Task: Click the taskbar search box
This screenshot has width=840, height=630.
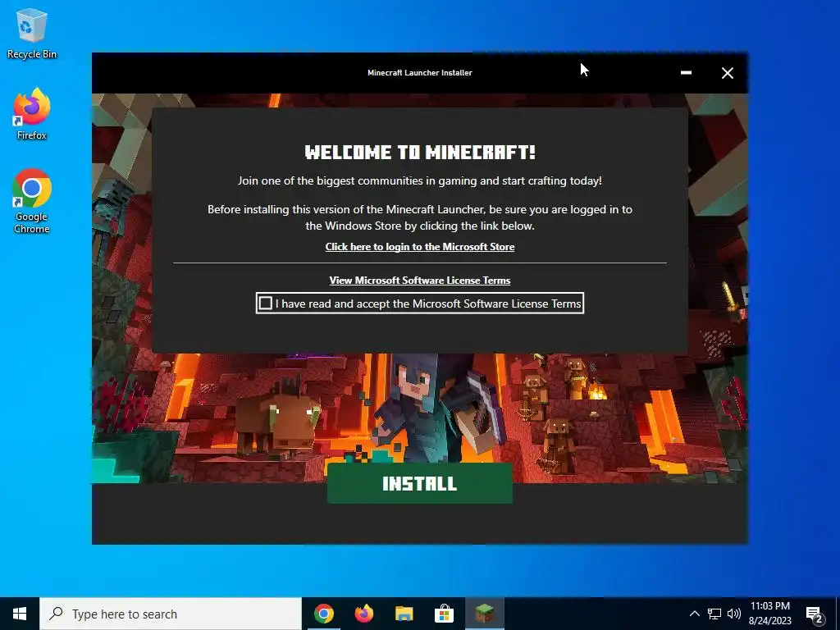Action: (171, 614)
